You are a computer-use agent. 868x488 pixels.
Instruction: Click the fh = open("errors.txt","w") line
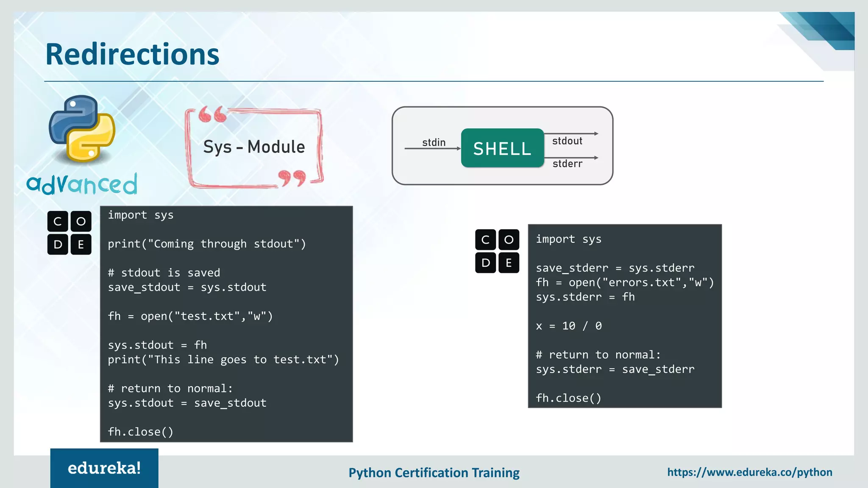pos(625,283)
